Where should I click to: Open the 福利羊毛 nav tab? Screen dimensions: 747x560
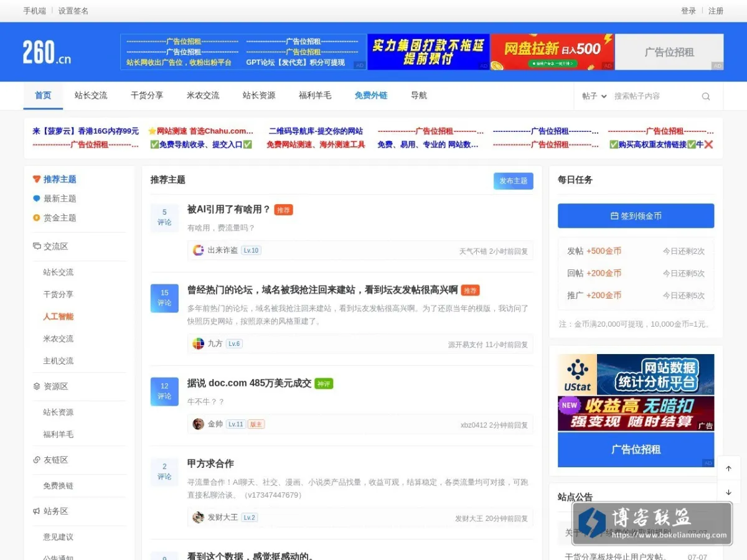tap(315, 95)
